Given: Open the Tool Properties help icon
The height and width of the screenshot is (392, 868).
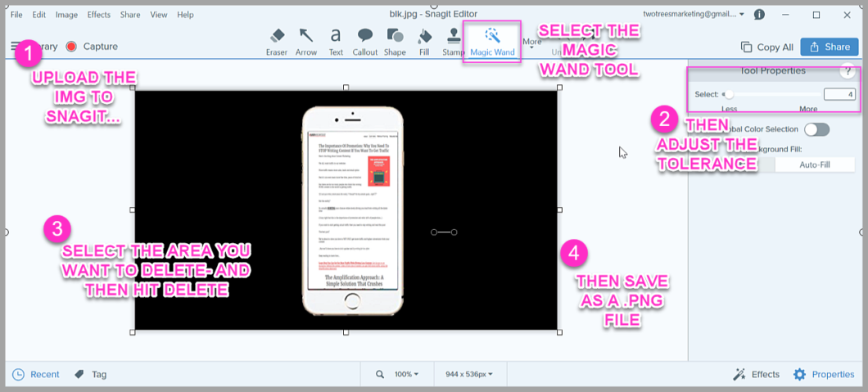Looking at the screenshot, I should [x=847, y=70].
